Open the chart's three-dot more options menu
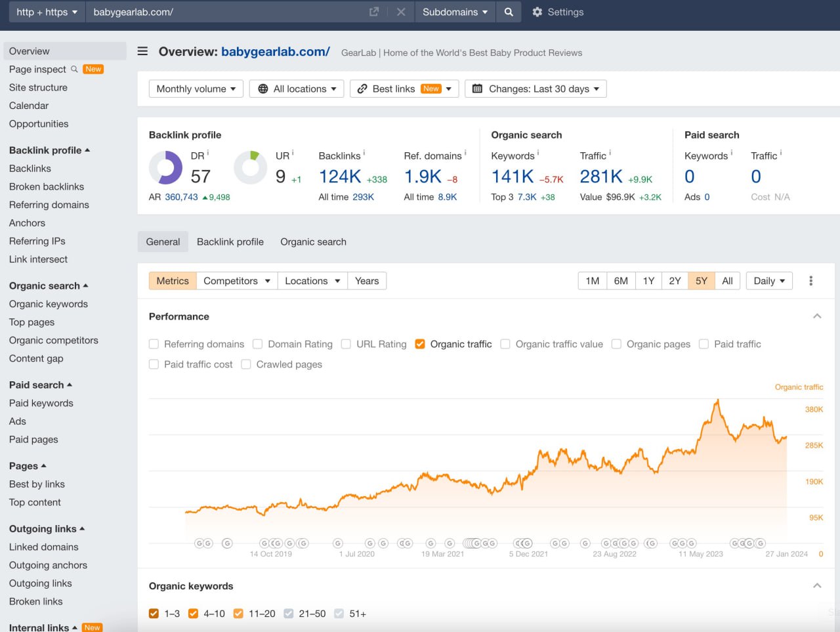The height and width of the screenshot is (632, 840). [811, 281]
